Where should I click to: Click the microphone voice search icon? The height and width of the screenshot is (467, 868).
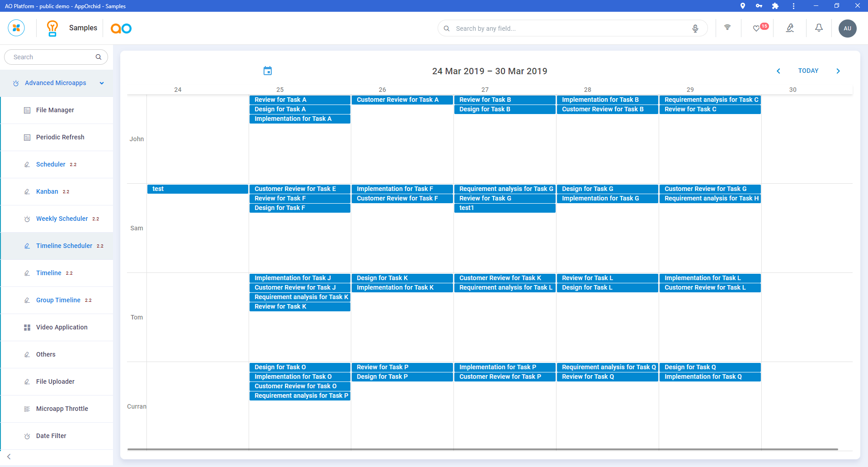tap(695, 29)
